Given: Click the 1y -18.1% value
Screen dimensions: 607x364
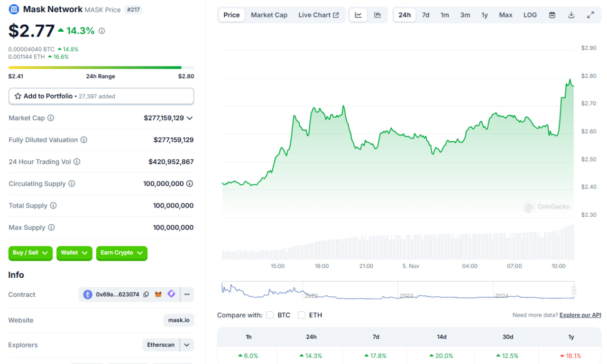Looking at the screenshot, I should tap(570, 355).
